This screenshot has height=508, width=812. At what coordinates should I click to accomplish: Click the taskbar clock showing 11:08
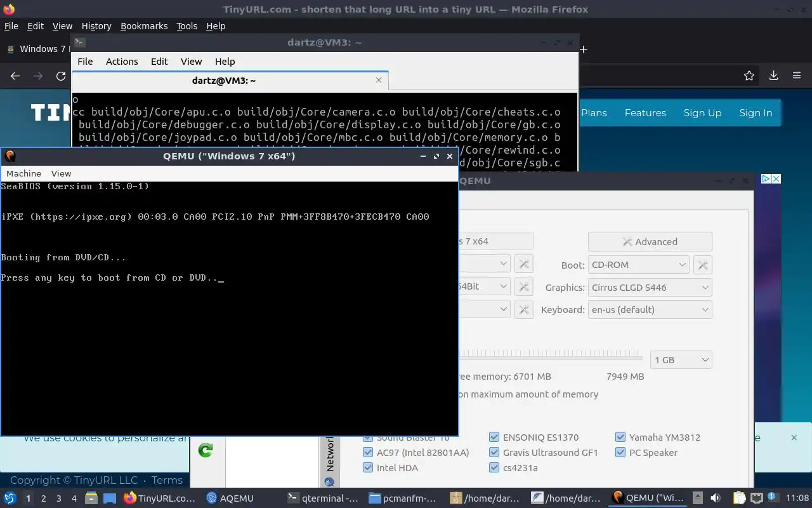pyautogui.click(x=797, y=498)
